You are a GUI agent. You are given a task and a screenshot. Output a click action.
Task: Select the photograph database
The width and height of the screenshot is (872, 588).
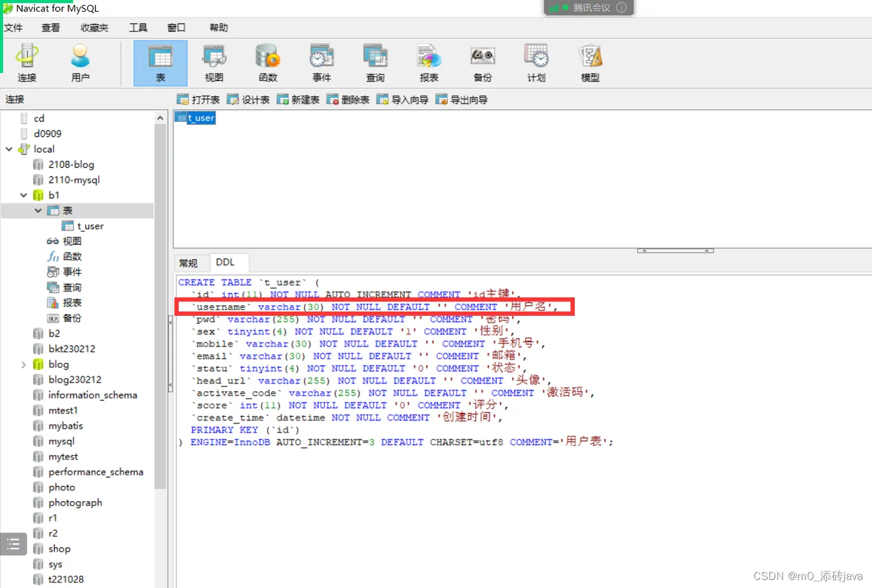[68, 503]
